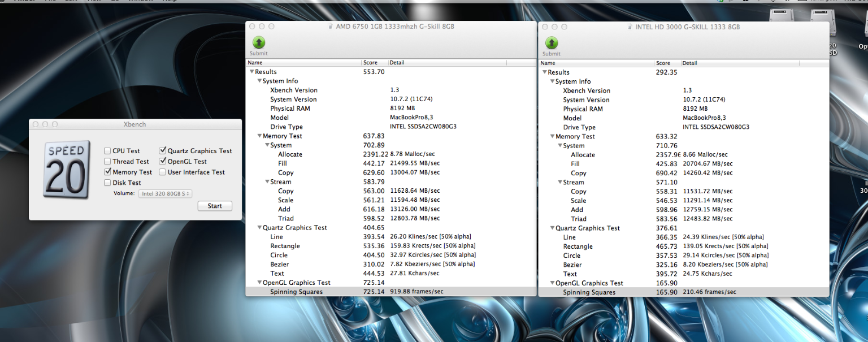Collapse Memory Test triangle in INTEL HD 3000 window

[552, 136]
